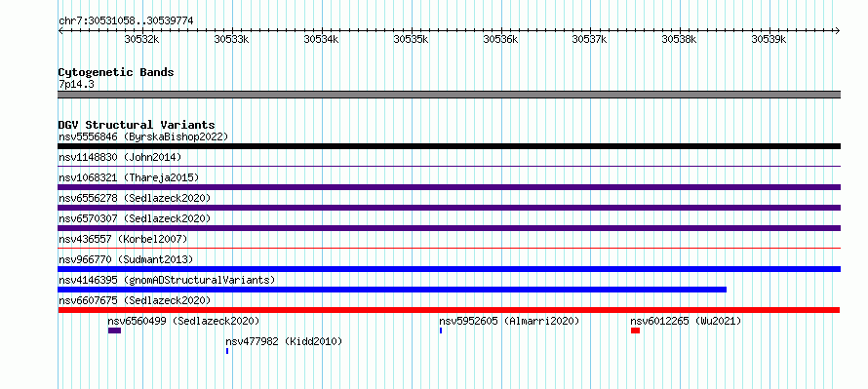Screen dimensions: 868x389
Task: Open the nsv4146395 (gnomADStructuralVariants) label
Action: coord(167,280)
